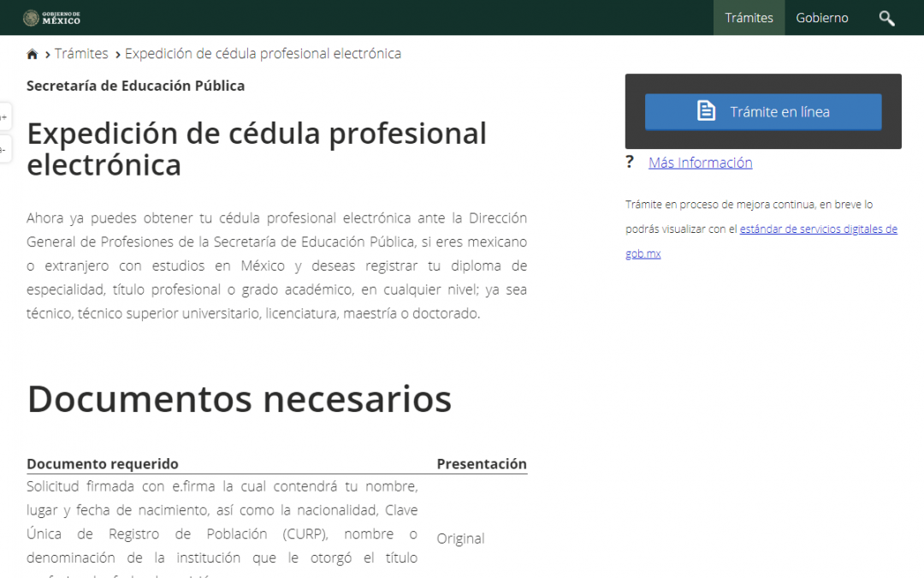Click the Presentación column header
The image size is (924, 578).
(482, 463)
